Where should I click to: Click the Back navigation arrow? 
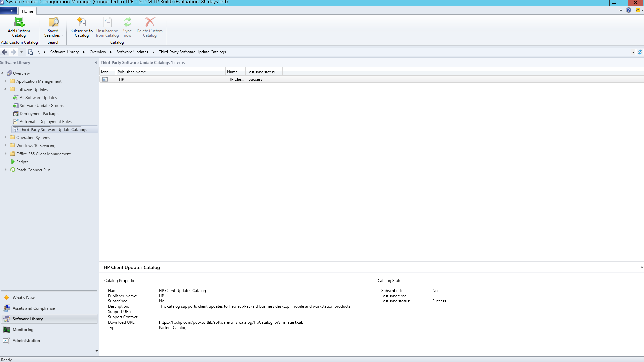5,52
